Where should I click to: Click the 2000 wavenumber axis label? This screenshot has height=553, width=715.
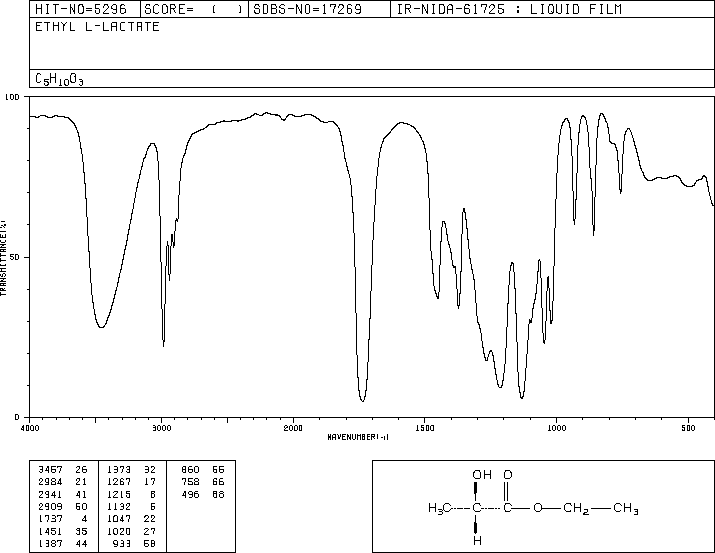293,428
